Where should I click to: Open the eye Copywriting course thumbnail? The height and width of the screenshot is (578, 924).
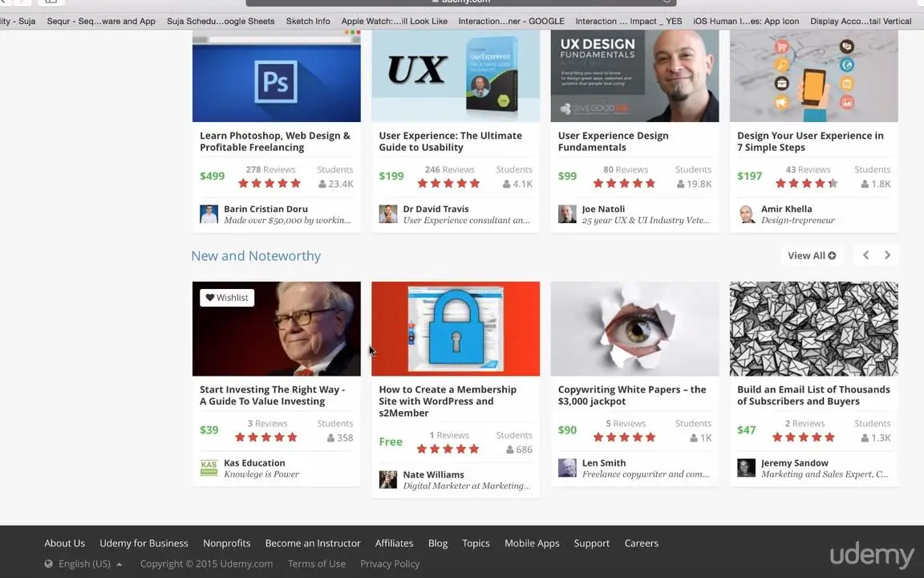pyautogui.click(x=634, y=328)
